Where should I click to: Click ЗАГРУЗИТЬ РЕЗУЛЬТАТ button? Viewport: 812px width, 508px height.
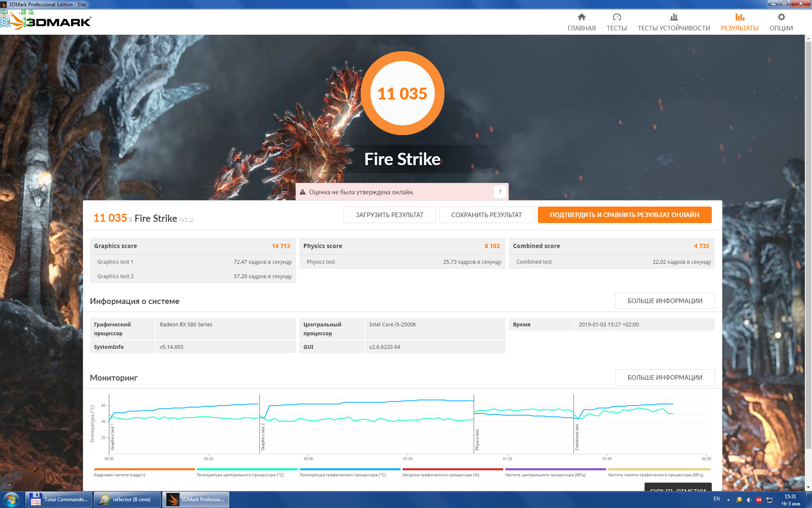pyautogui.click(x=389, y=215)
